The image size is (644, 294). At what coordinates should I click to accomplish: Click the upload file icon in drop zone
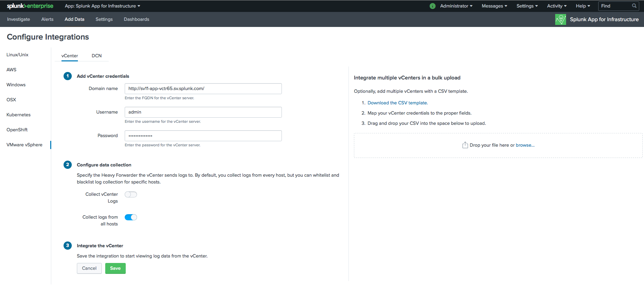point(465,145)
